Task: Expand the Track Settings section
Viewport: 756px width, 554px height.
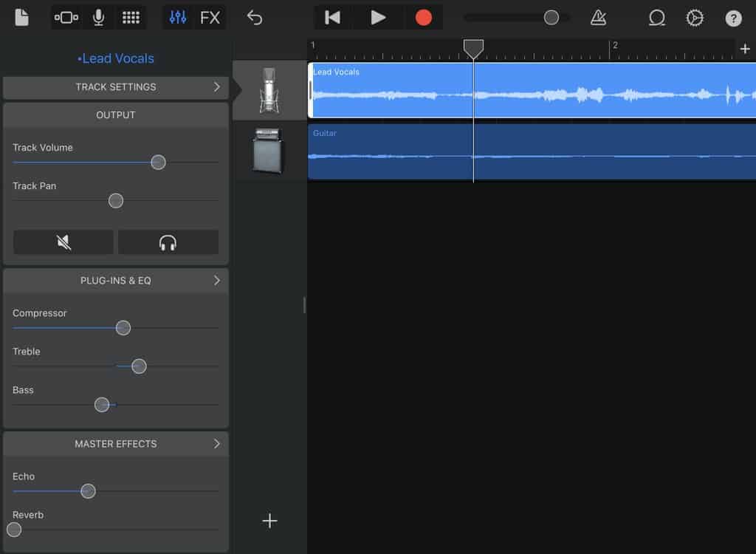Action: tap(116, 87)
